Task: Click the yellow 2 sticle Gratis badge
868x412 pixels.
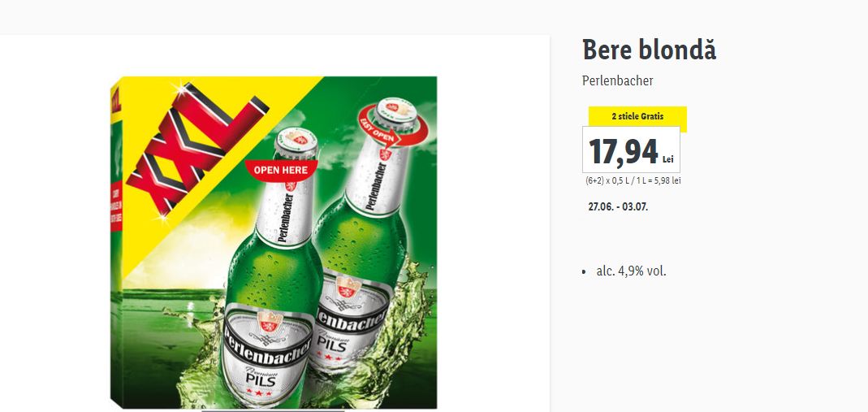Action: [x=637, y=116]
